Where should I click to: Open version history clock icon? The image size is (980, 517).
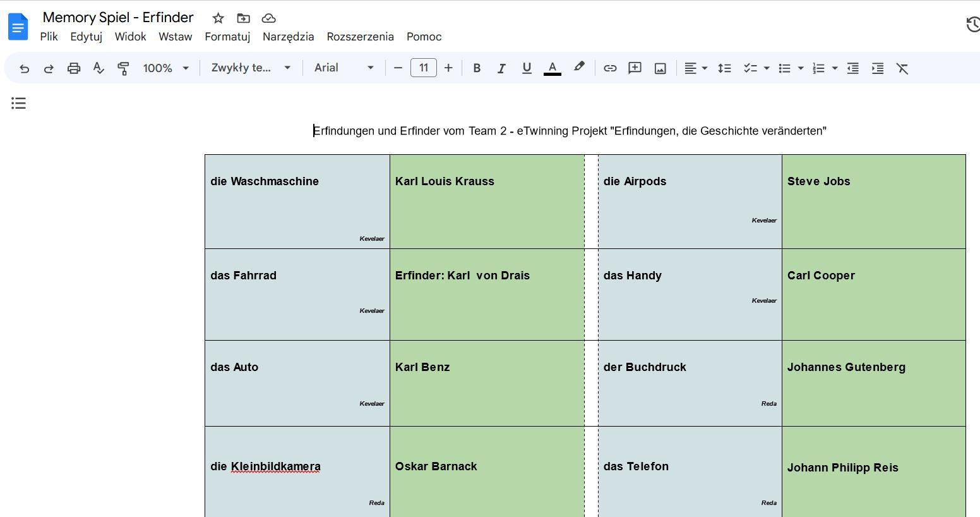972,24
